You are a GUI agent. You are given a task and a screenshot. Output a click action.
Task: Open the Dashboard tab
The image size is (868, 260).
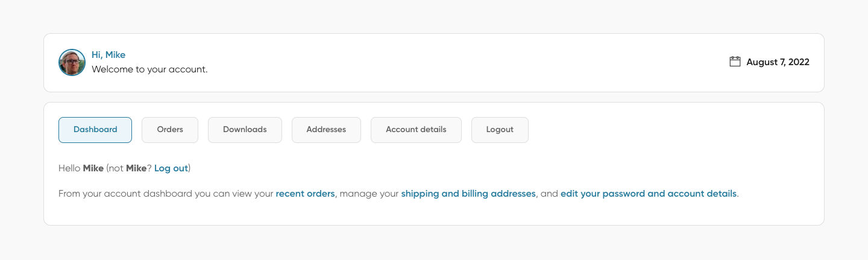coord(95,130)
